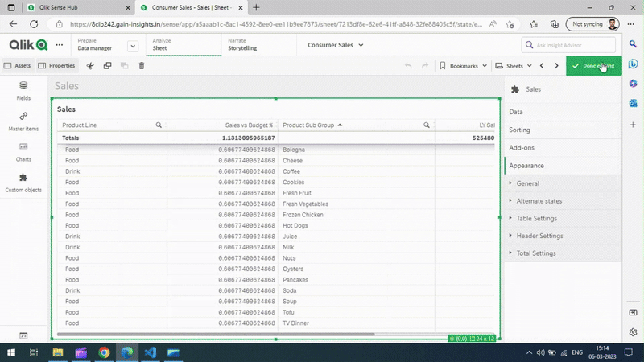
Task: Open Consumer Sales app dropdown
Action: [336, 45]
